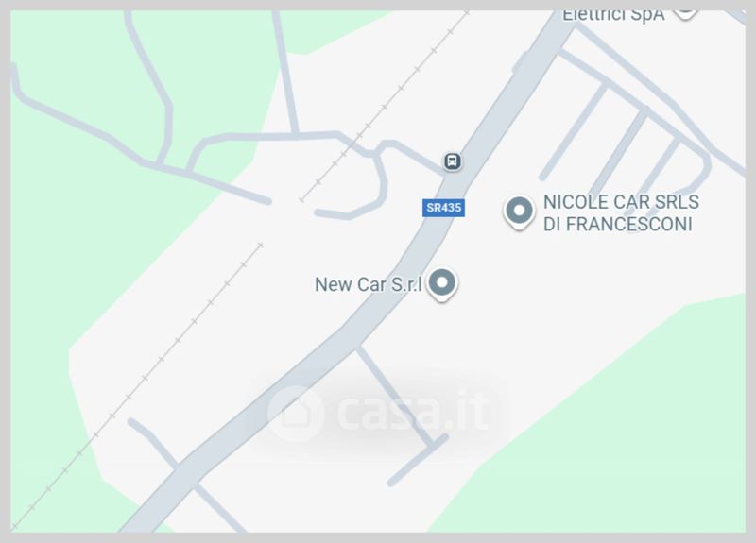Click the Elettrici SpA map pin at top
Image resolution: width=756 pixels, height=543 pixels.
(x=685, y=13)
